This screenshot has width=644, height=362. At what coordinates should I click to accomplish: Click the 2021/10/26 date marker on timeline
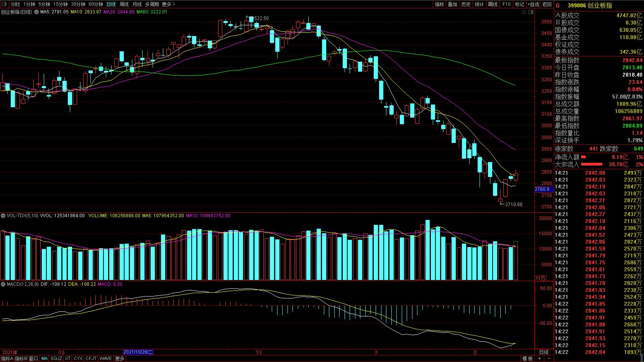[138, 352]
